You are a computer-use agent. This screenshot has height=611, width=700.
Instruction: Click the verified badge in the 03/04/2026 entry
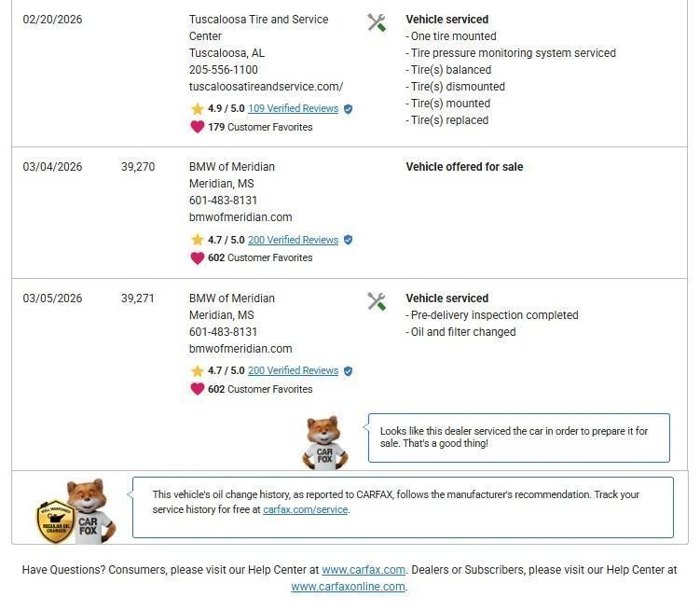348,240
